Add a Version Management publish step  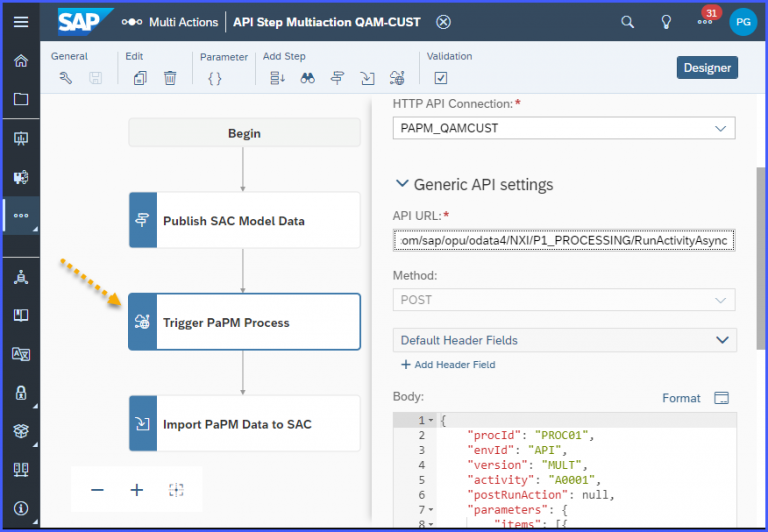(x=337, y=78)
